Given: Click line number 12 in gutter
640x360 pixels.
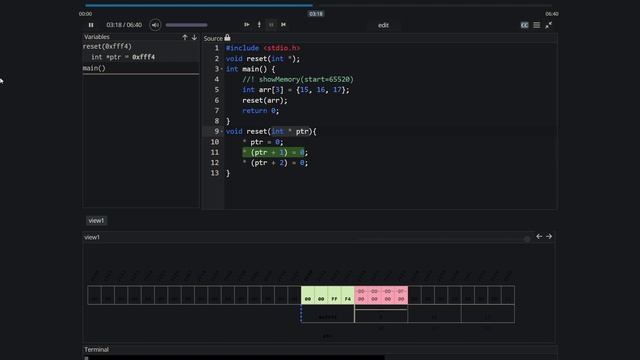Looking at the screenshot, I should click(215, 163).
